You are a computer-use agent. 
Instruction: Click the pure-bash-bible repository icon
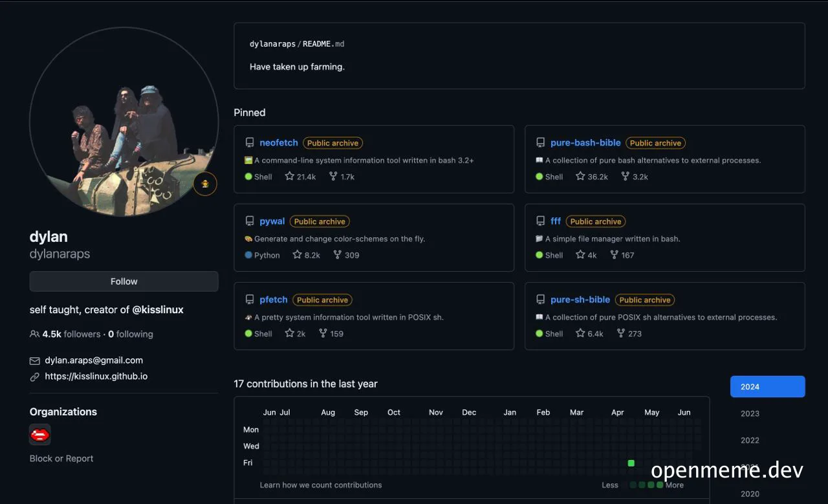point(541,143)
